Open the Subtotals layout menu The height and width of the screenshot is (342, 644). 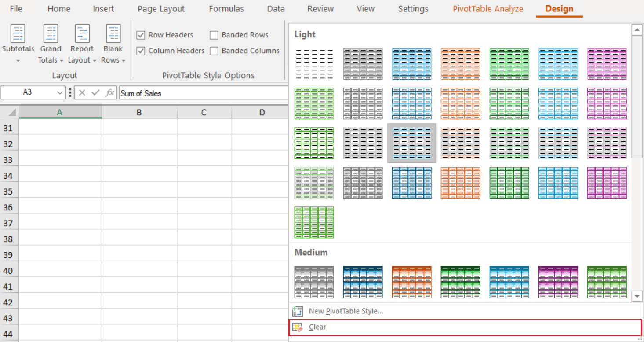point(18,44)
